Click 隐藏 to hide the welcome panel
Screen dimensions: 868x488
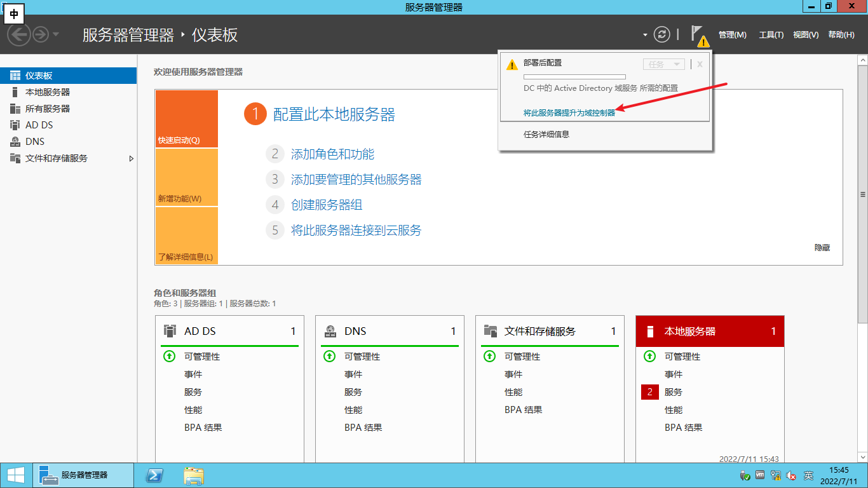pyautogui.click(x=822, y=248)
